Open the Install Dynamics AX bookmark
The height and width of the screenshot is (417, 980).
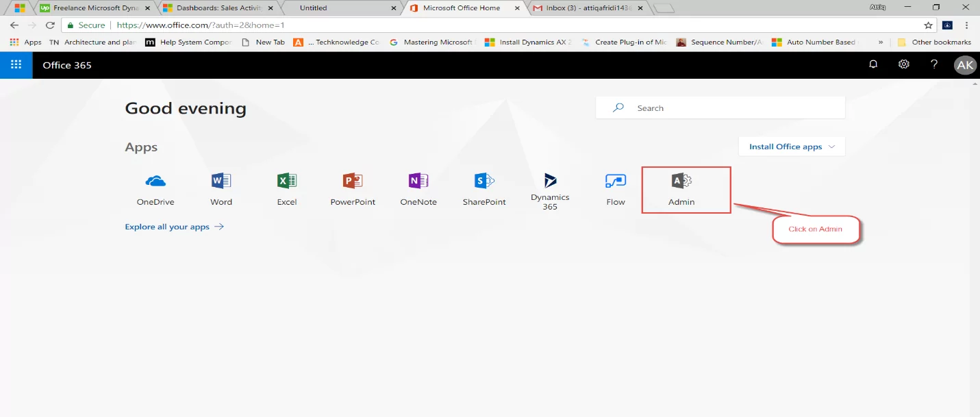click(x=528, y=42)
